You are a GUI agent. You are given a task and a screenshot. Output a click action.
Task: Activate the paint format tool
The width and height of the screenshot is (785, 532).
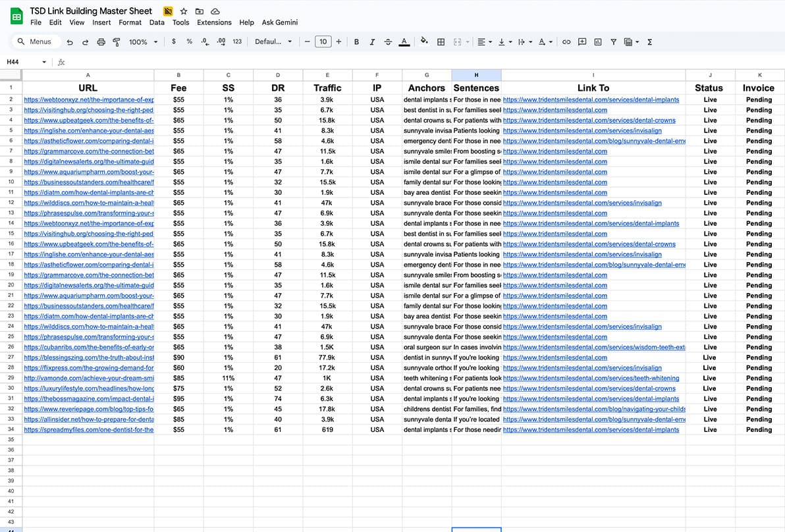pos(117,42)
